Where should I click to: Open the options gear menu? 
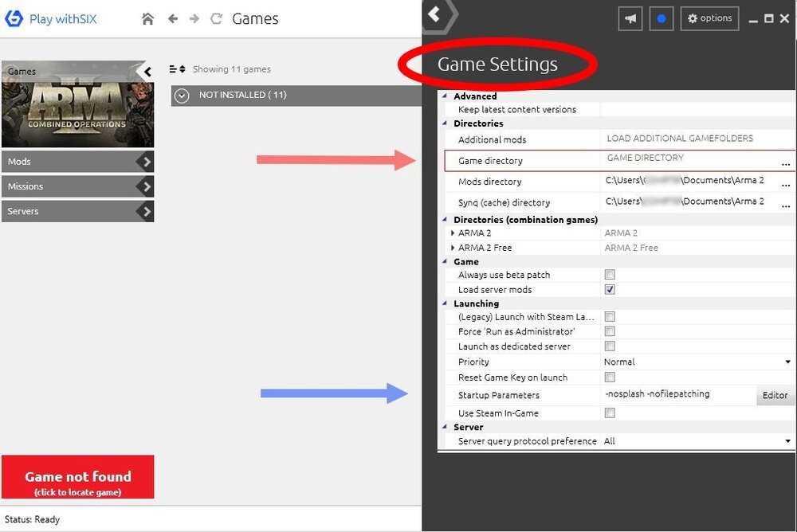pyautogui.click(x=709, y=19)
